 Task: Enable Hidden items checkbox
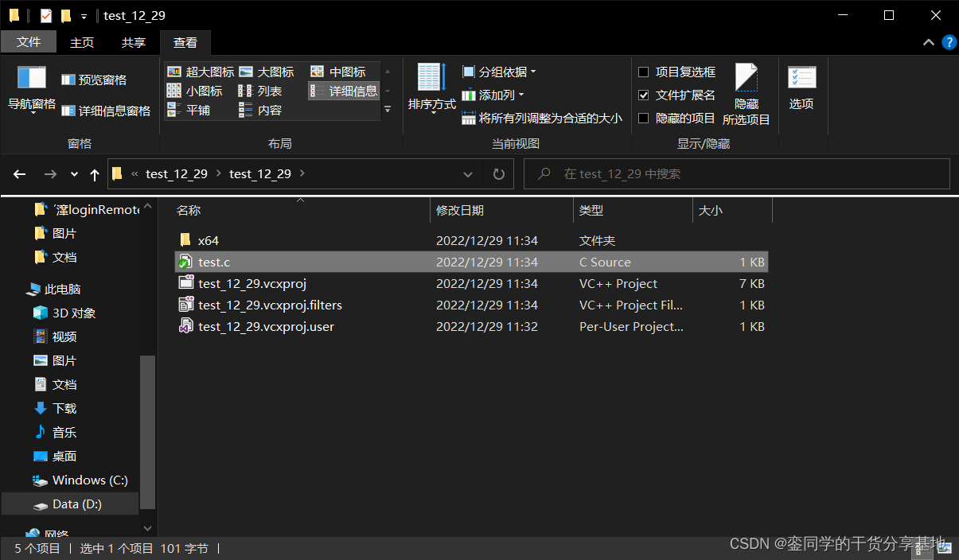point(644,118)
